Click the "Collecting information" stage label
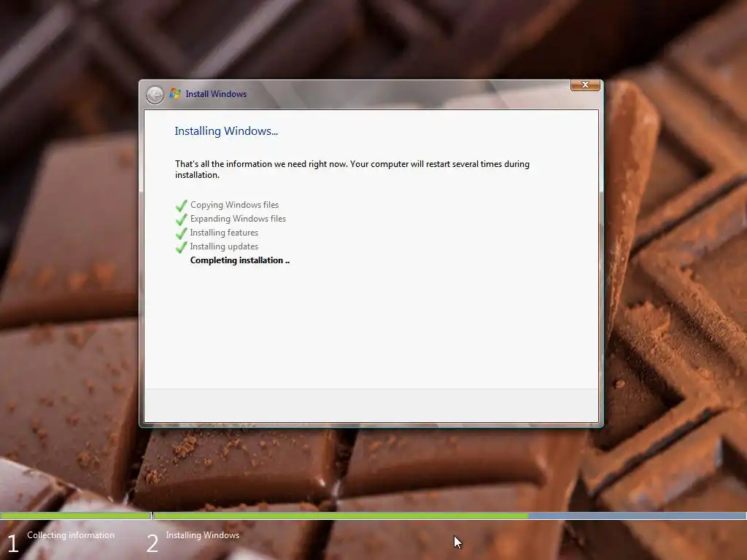This screenshot has height=560, width=747. pos(71,535)
